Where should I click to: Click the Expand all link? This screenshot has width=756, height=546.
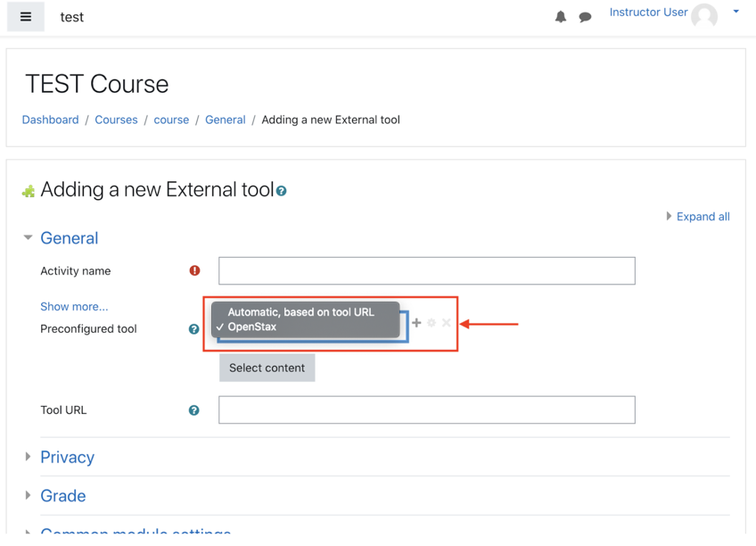[703, 216]
